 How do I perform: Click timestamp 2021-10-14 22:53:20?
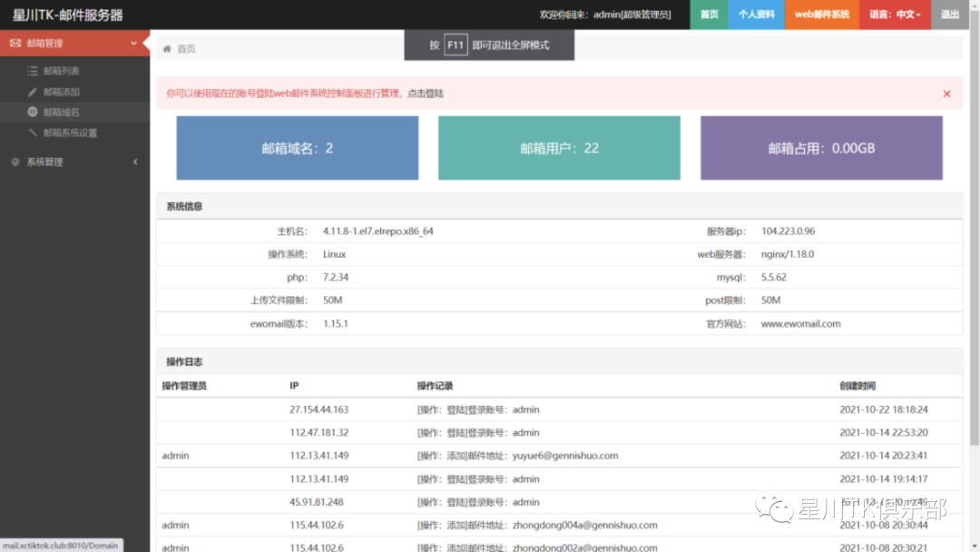(x=884, y=432)
